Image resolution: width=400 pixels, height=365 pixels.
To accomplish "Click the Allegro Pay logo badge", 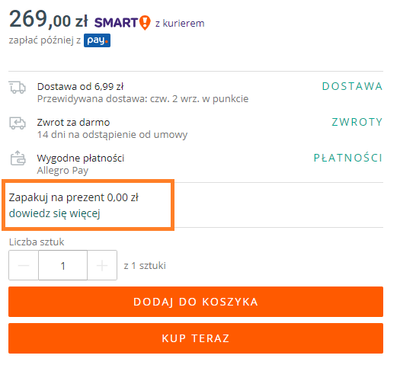I will coord(97,41).
